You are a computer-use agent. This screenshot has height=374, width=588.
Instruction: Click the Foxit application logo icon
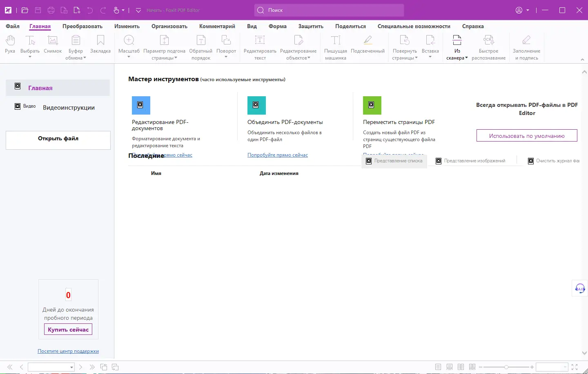[8, 10]
